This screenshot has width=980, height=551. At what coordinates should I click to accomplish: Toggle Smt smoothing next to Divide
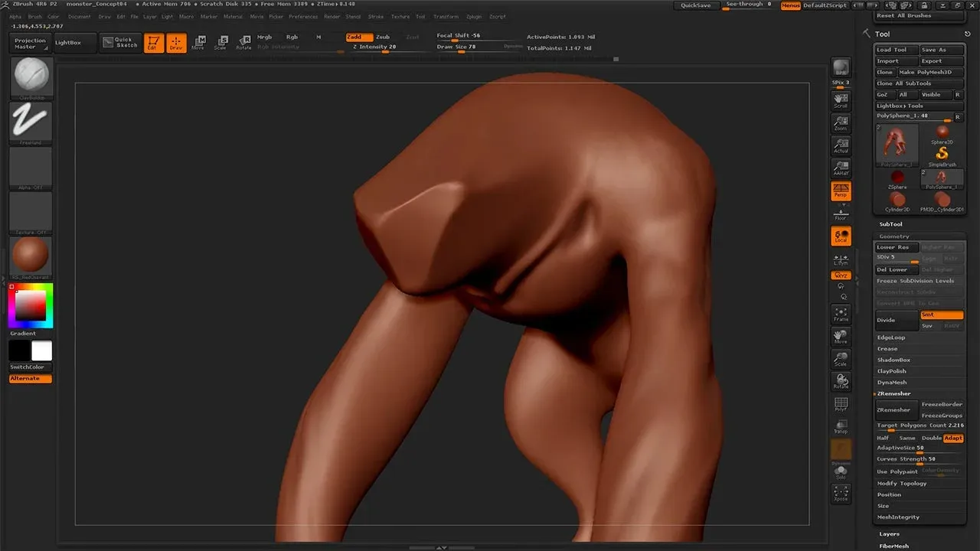(942, 315)
